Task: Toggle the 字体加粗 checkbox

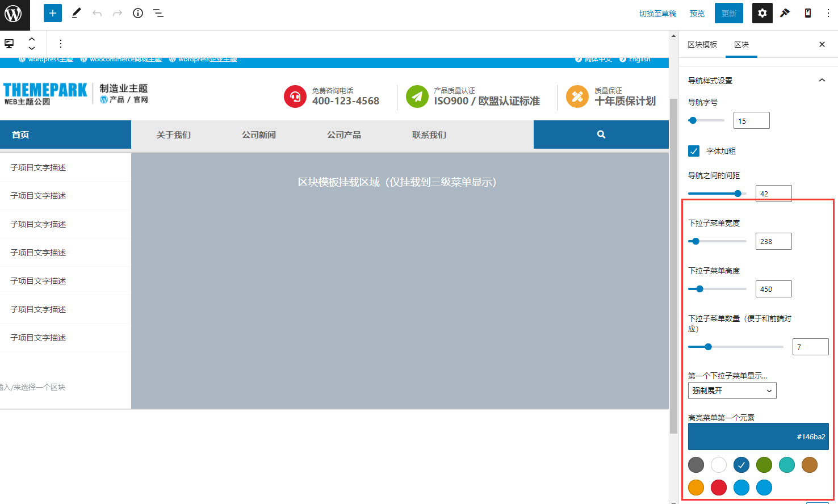Action: point(693,151)
